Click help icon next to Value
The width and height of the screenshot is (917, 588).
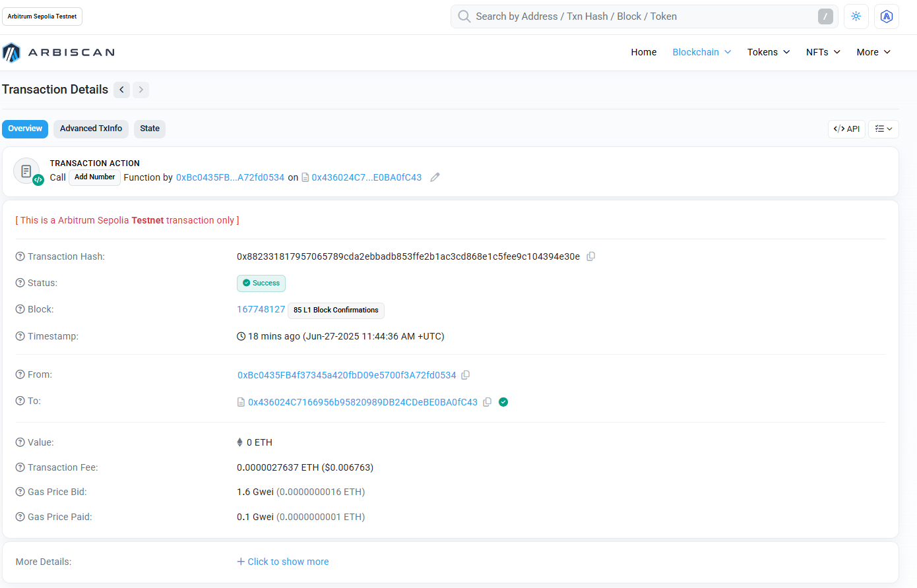[20, 442]
